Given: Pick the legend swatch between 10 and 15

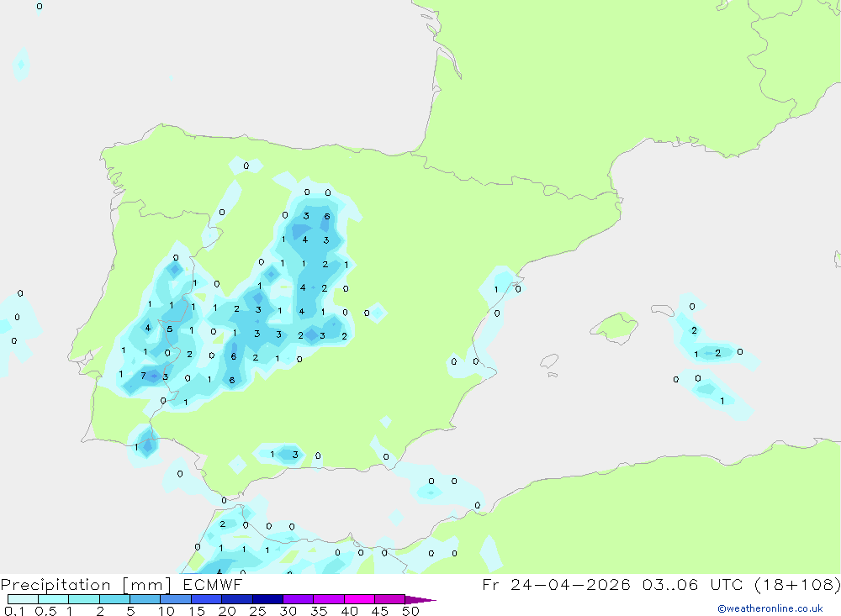Looking at the screenshot, I should [176, 599].
